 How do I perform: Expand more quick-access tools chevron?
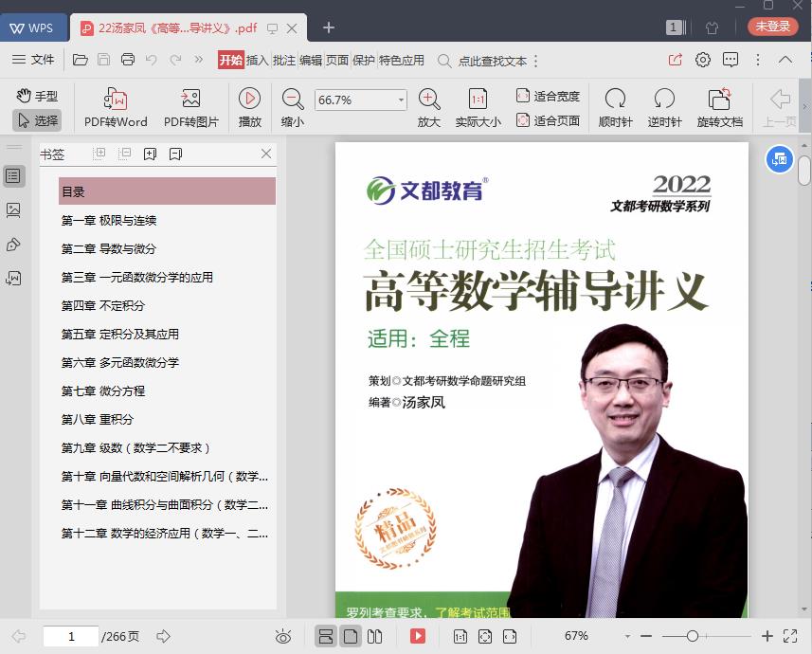point(199,60)
